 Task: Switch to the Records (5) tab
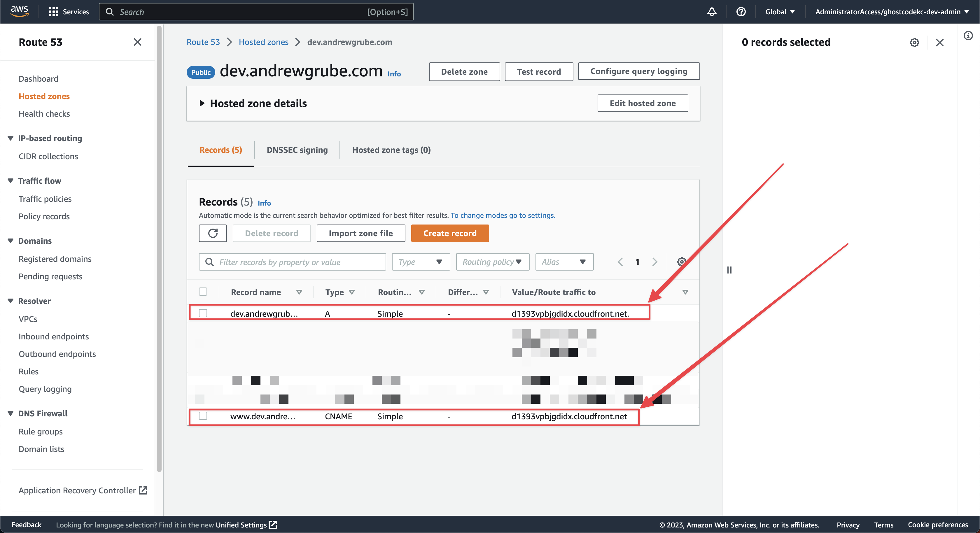pyautogui.click(x=221, y=150)
